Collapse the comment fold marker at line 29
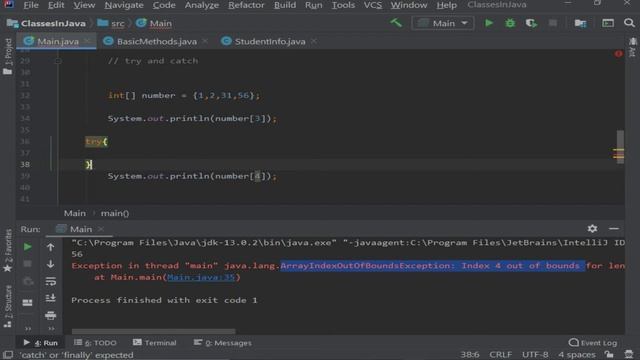This screenshot has width=640, height=360. pos(58,61)
